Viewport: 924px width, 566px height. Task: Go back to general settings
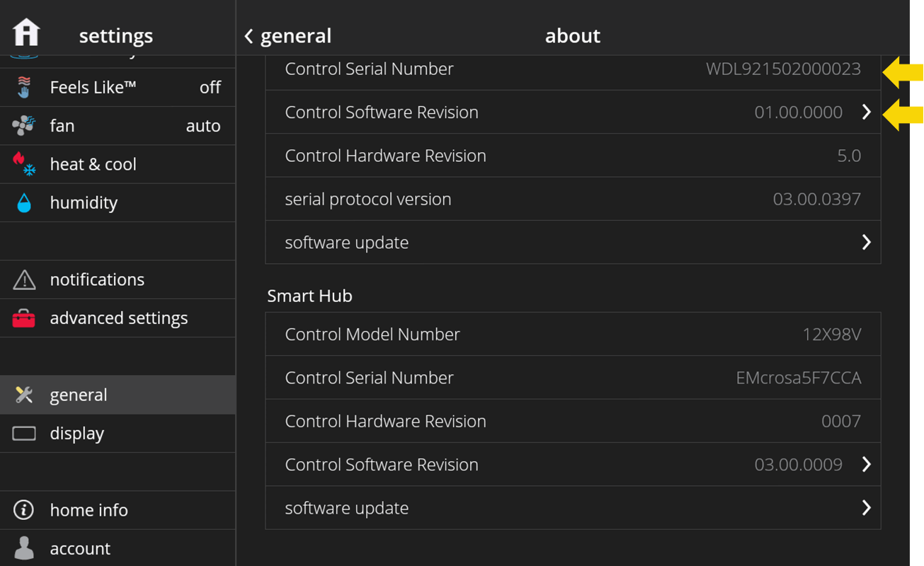288,36
